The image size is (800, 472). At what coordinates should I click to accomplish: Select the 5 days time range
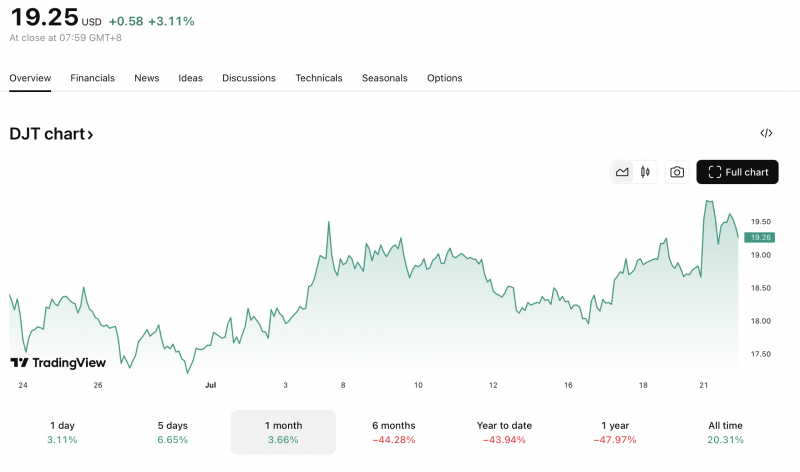[172, 432]
